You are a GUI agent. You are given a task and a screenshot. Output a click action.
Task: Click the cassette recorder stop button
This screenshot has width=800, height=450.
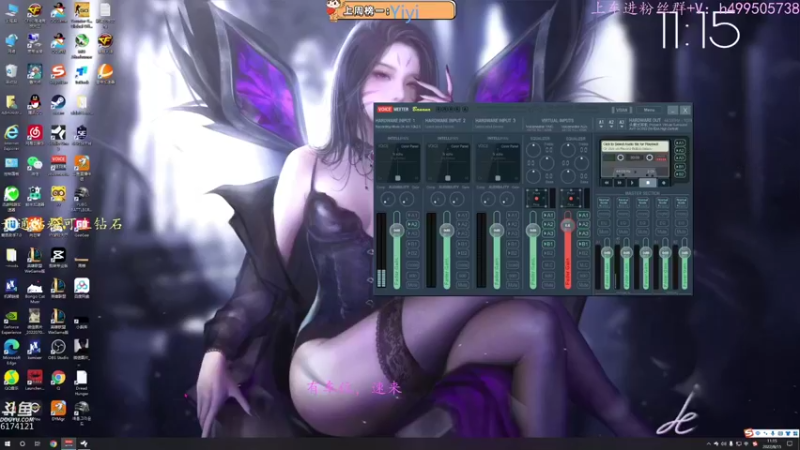pos(648,183)
